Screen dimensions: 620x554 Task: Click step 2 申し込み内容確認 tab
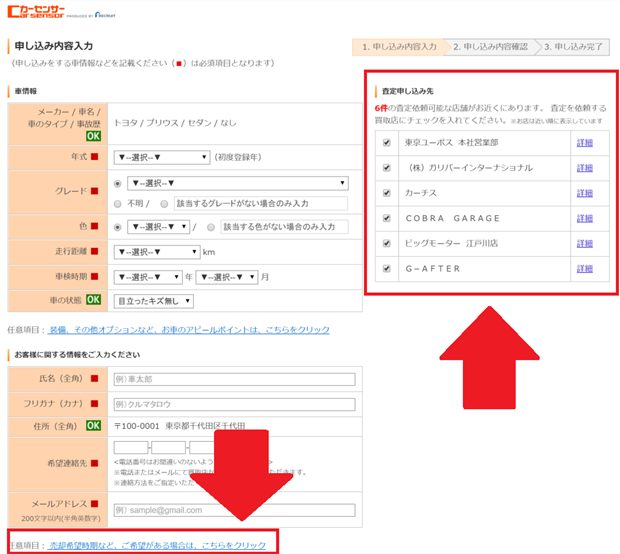click(490, 47)
